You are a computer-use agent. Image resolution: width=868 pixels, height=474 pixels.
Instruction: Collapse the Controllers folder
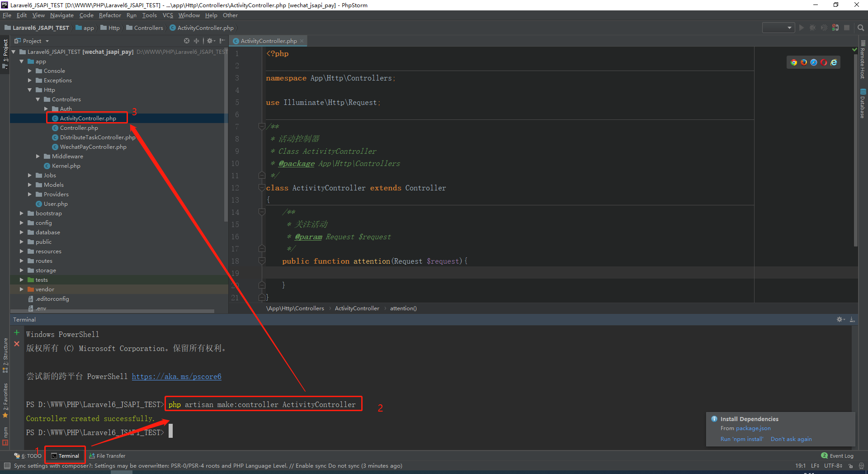click(x=38, y=100)
